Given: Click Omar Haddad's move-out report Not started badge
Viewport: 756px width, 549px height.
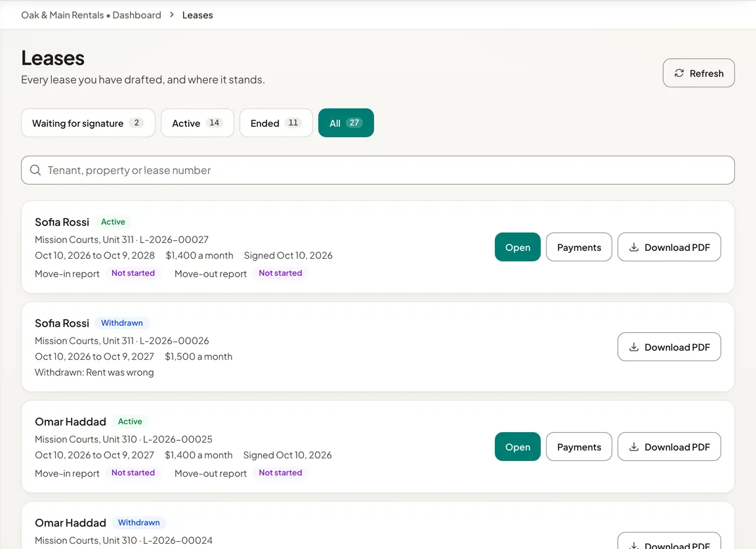Looking at the screenshot, I should point(280,473).
